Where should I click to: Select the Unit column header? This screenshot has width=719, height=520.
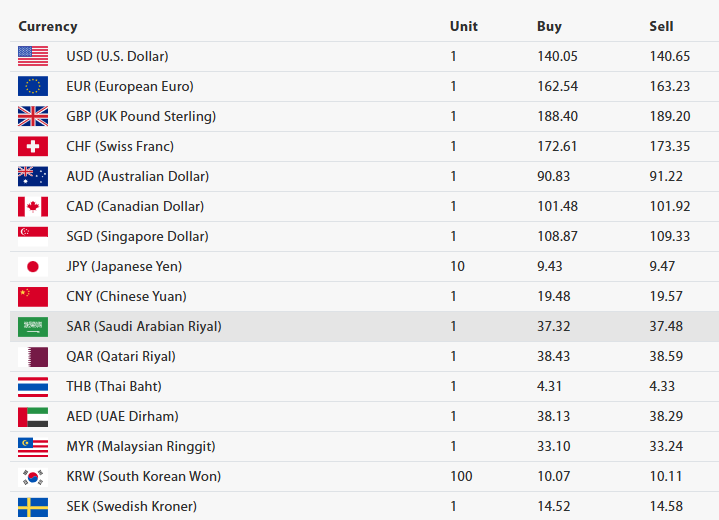tap(463, 26)
